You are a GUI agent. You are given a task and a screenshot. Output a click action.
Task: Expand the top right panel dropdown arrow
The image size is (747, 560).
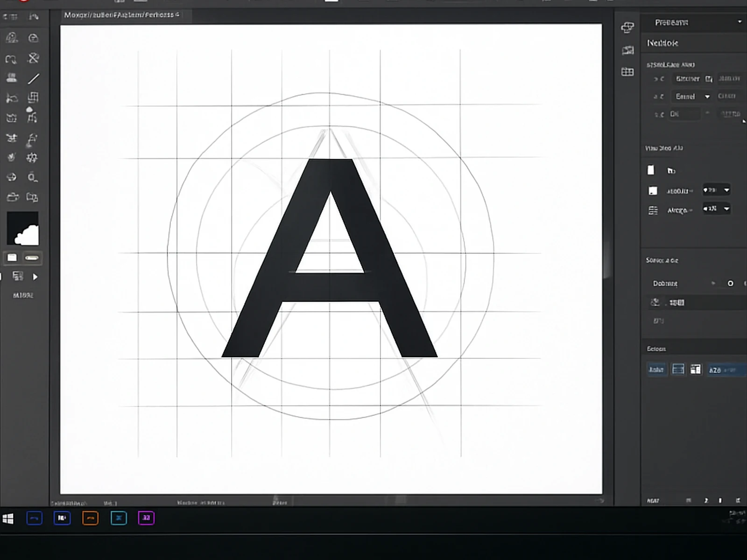[740, 22]
